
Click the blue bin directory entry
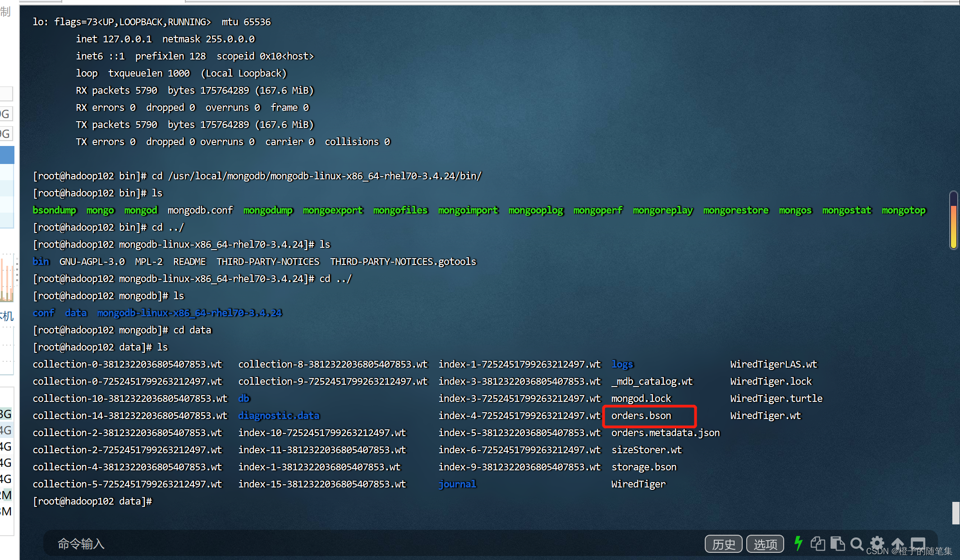tap(41, 261)
